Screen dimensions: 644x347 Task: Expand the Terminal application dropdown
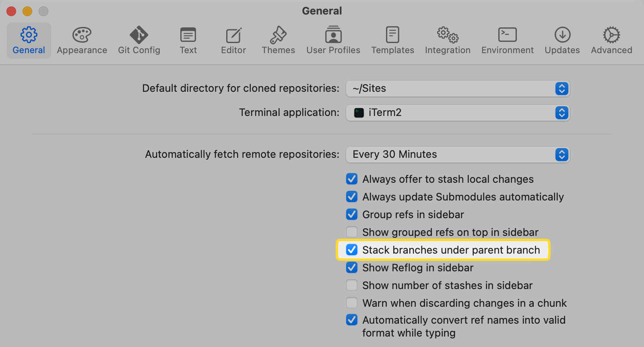tap(458, 113)
